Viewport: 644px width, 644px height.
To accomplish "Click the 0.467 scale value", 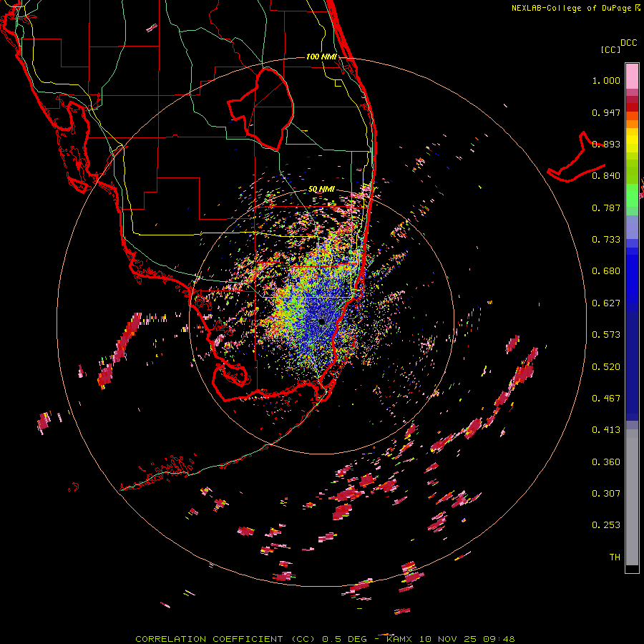I will pos(606,399).
